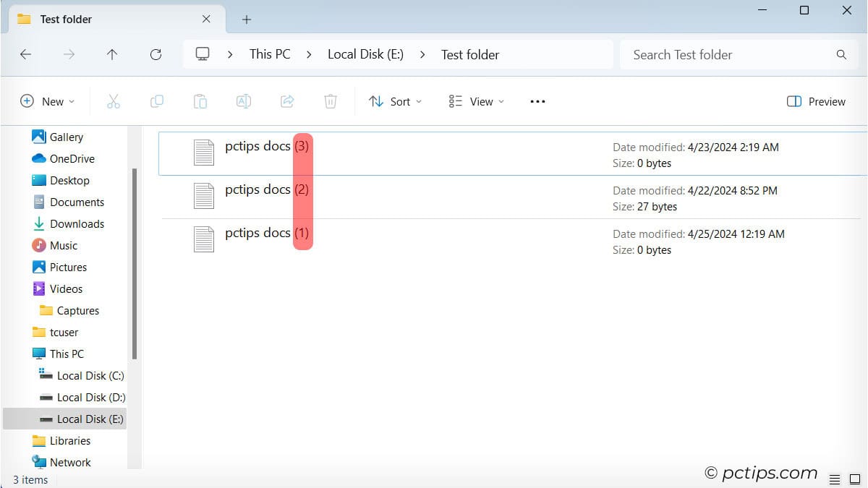Open the See more menu
Image resolution: width=868 pixels, height=488 pixels.
tap(537, 101)
